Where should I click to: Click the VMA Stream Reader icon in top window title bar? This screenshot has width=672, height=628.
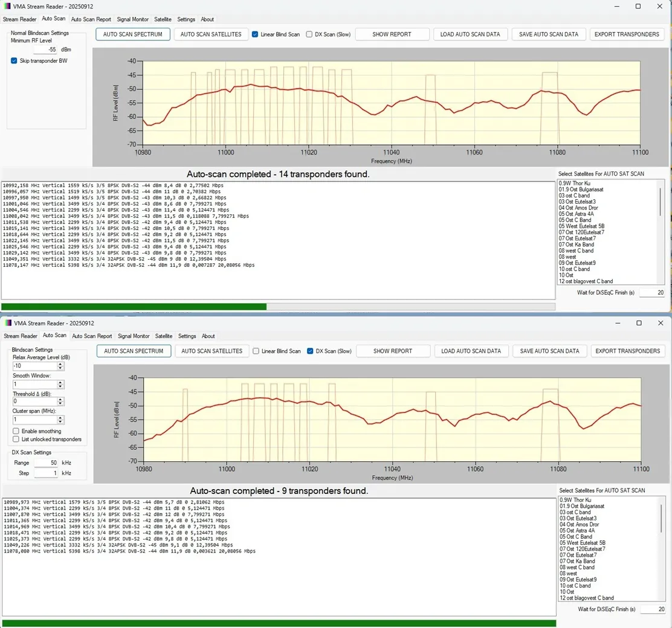click(x=7, y=7)
